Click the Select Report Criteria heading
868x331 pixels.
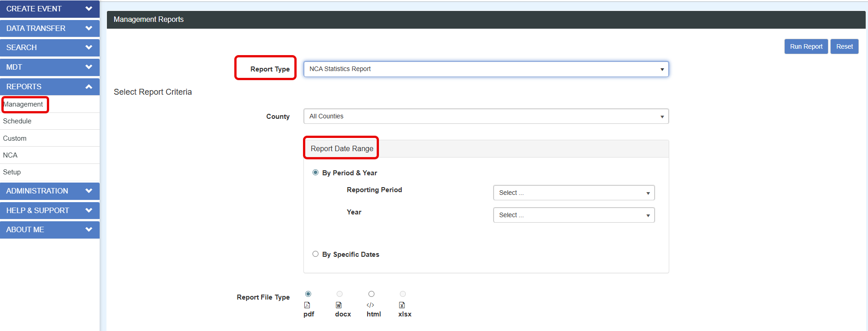point(153,92)
